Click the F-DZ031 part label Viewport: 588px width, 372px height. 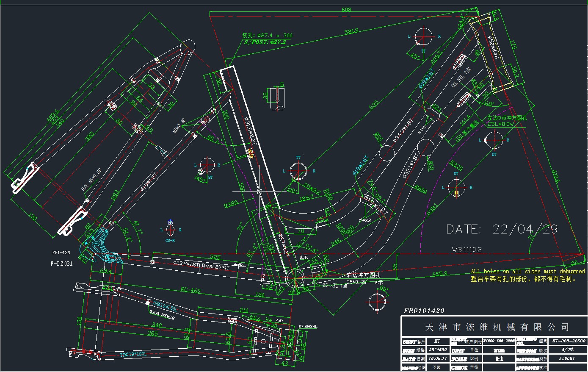tap(61, 264)
